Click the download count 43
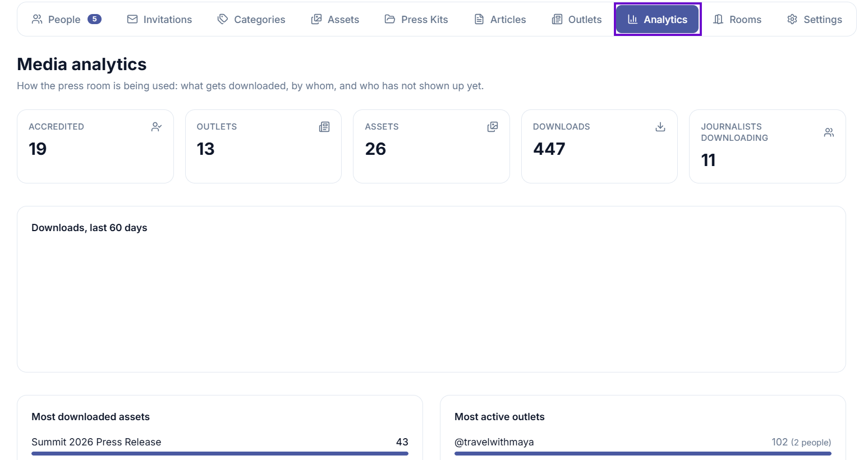Screen dimensions: 868x460 click(402, 442)
